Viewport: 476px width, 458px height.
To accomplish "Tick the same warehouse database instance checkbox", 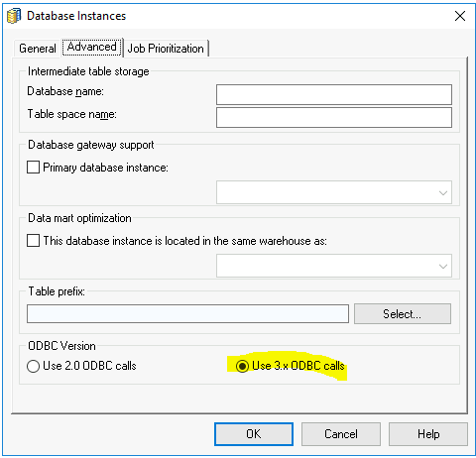I will point(33,241).
